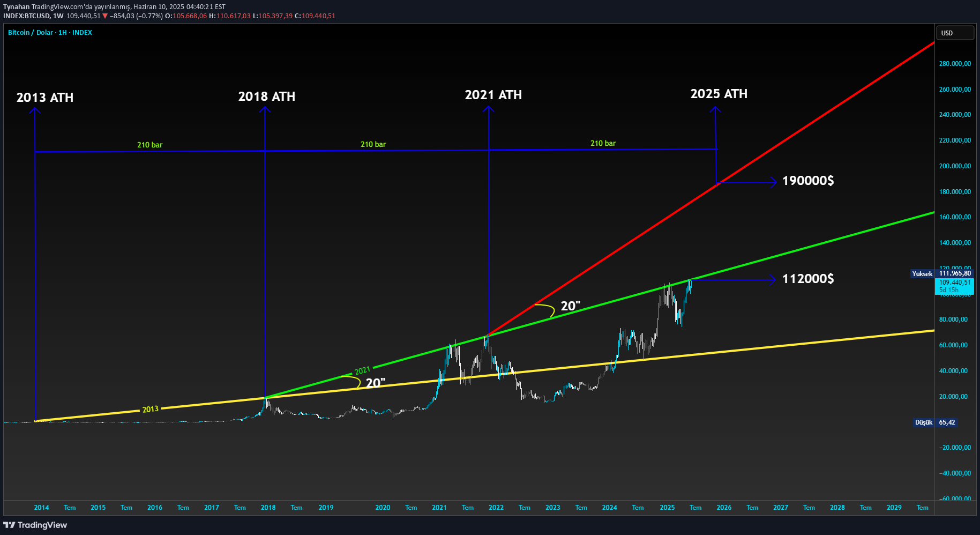Click the Low value L:105.397,39 in header
The height and width of the screenshot is (535, 980).
(x=273, y=16)
